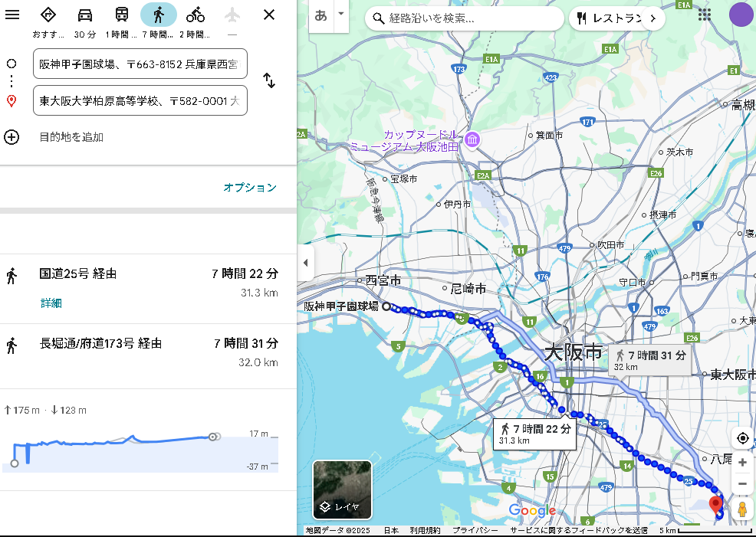Activate the Street View pegman

pos(742,509)
